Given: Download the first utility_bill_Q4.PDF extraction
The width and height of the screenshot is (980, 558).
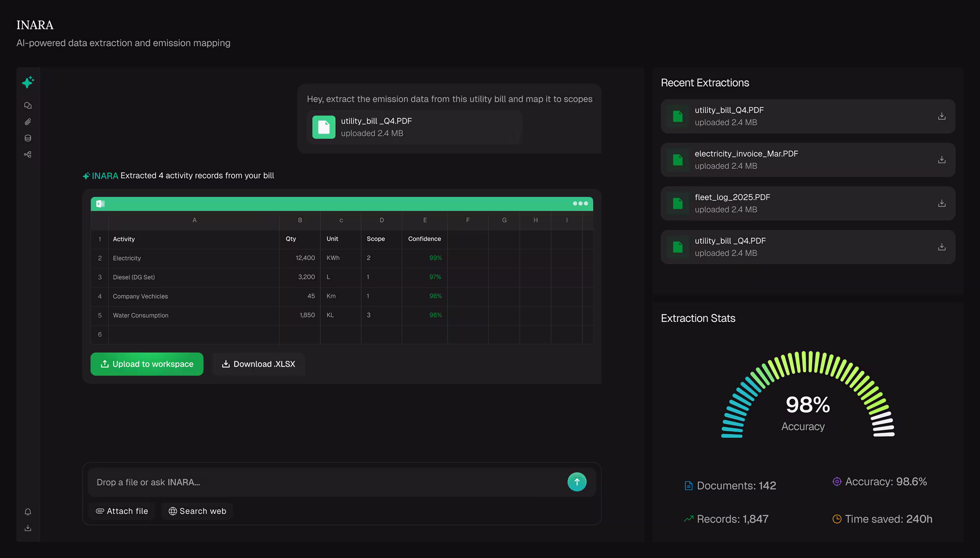Looking at the screenshot, I should [x=942, y=116].
